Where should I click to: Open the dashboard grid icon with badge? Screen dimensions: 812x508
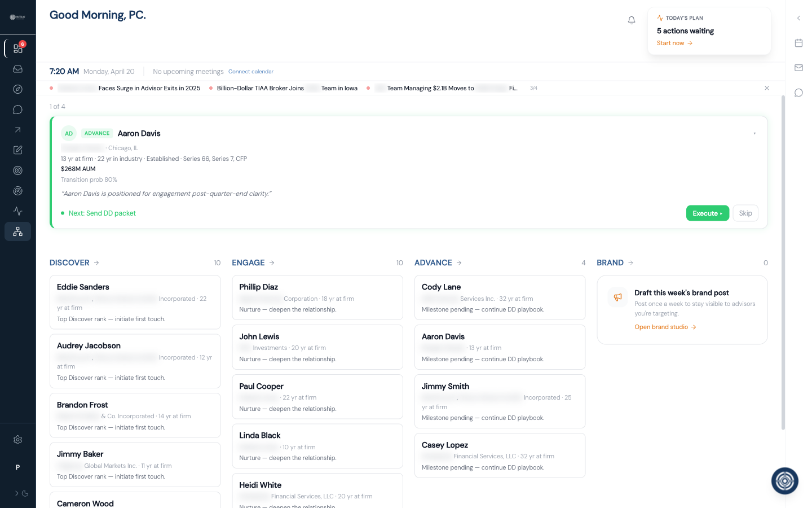17,48
